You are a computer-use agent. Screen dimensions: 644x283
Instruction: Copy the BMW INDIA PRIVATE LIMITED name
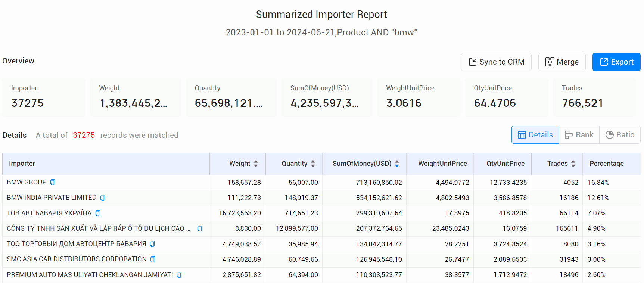point(103,198)
